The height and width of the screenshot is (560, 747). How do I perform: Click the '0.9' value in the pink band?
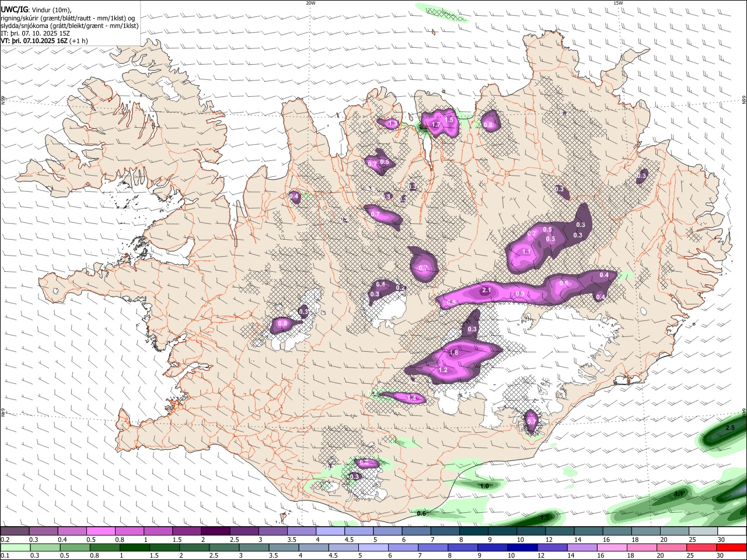(520, 293)
